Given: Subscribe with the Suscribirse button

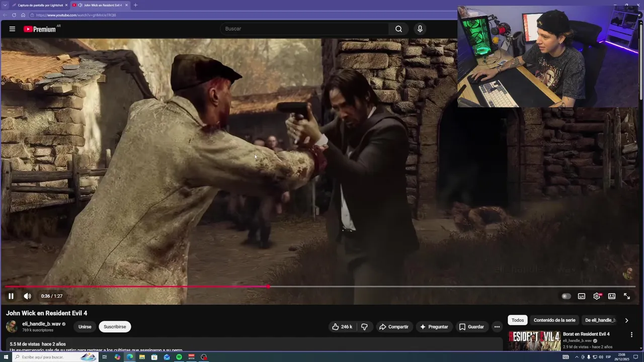Looking at the screenshot, I should (115, 327).
